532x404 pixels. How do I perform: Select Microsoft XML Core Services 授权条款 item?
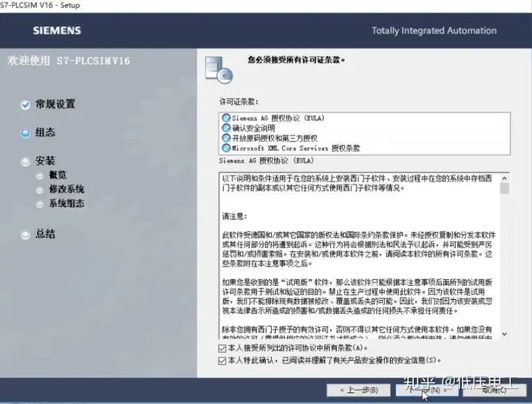(x=296, y=148)
